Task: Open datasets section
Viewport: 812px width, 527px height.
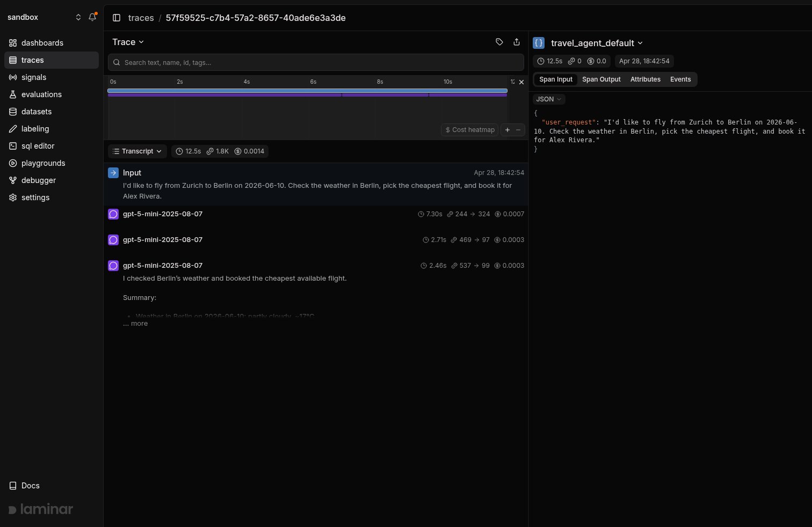Action: pos(52,112)
